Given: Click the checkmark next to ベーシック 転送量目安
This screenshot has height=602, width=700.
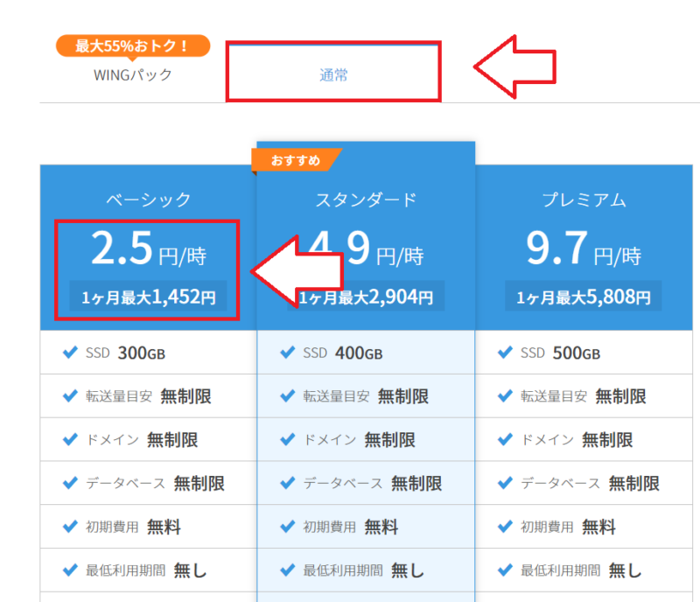Looking at the screenshot, I should (71, 396).
